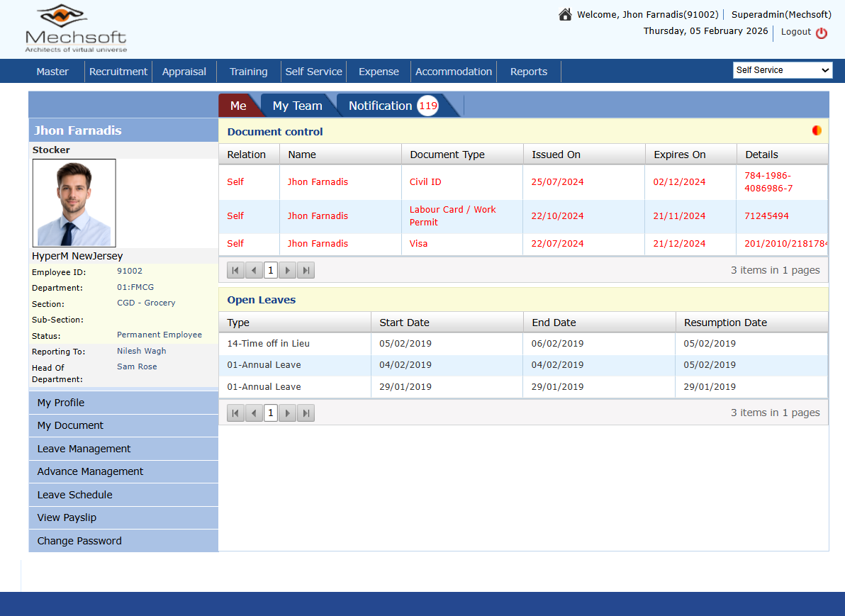This screenshot has height=616, width=845.
Task: Click the CGD - Grocery section value
Action: click(x=146, y=303)
